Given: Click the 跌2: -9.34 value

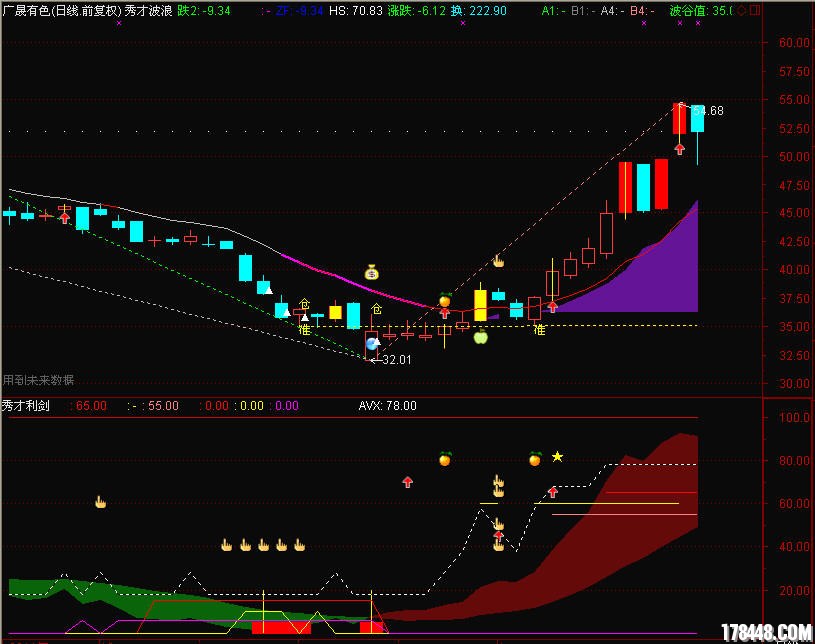Looking at the screenshot, I should 203,10.
